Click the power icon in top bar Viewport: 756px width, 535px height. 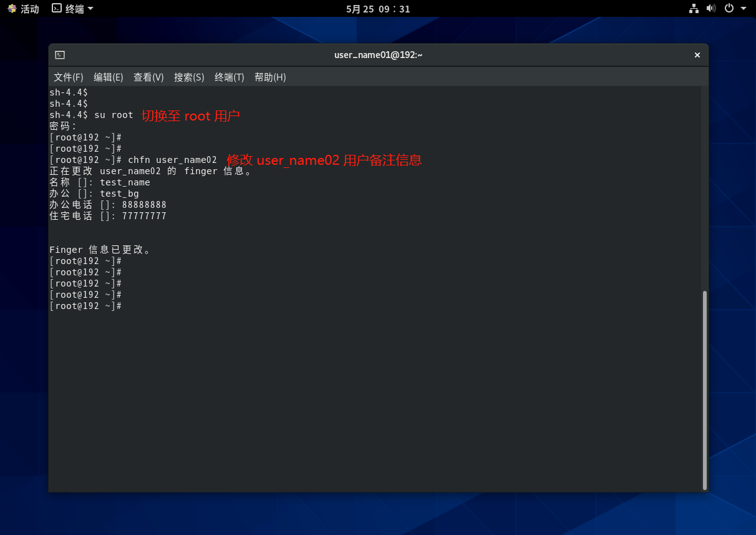(x=729, y=9)
